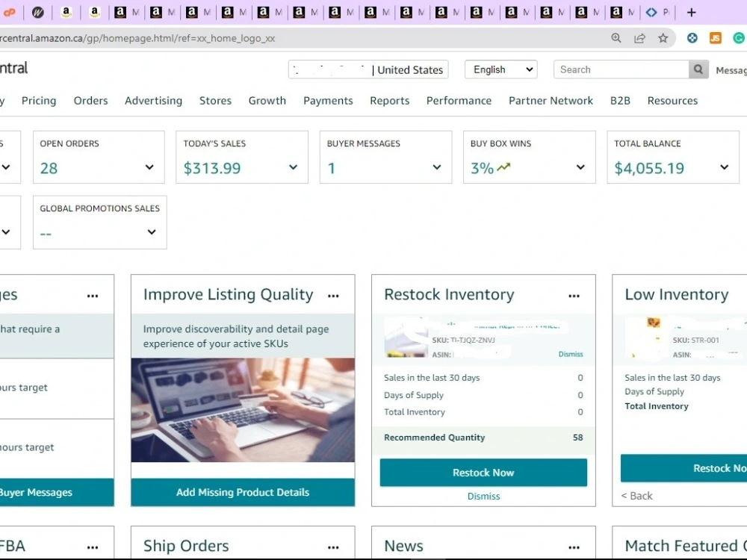Open the three-dot menu on FBA card
747x560 pixels.
[x=93, y=547]
